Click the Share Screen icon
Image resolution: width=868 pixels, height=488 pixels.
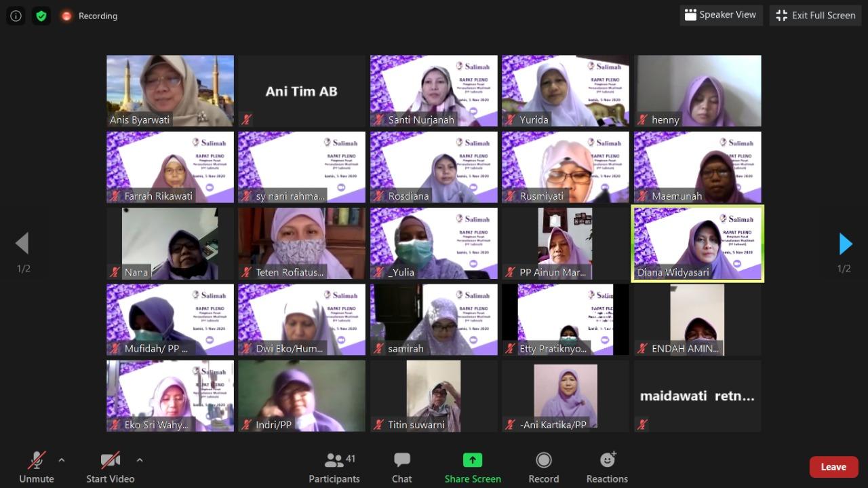473,460
